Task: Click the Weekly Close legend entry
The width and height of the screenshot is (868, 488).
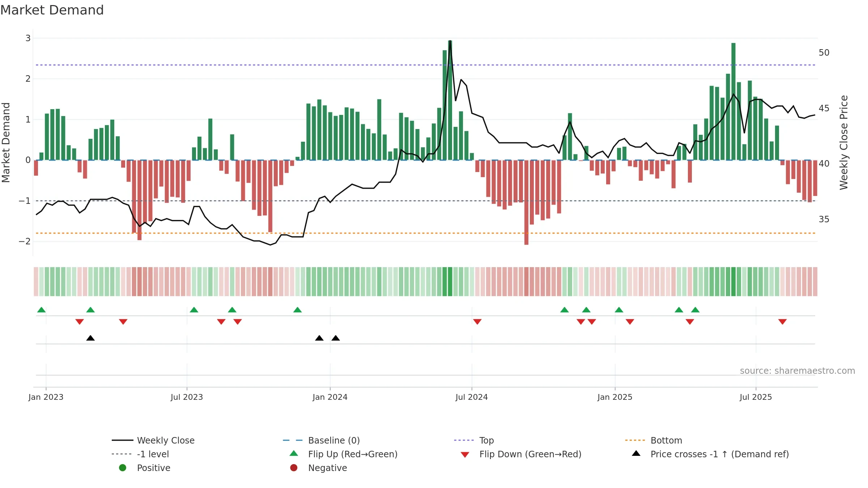Action: [153, 440]
